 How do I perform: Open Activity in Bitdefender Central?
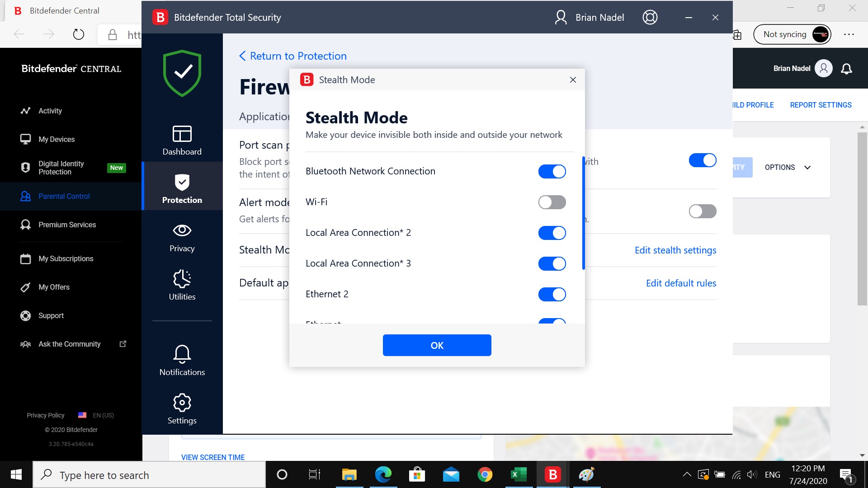point(50,111)
